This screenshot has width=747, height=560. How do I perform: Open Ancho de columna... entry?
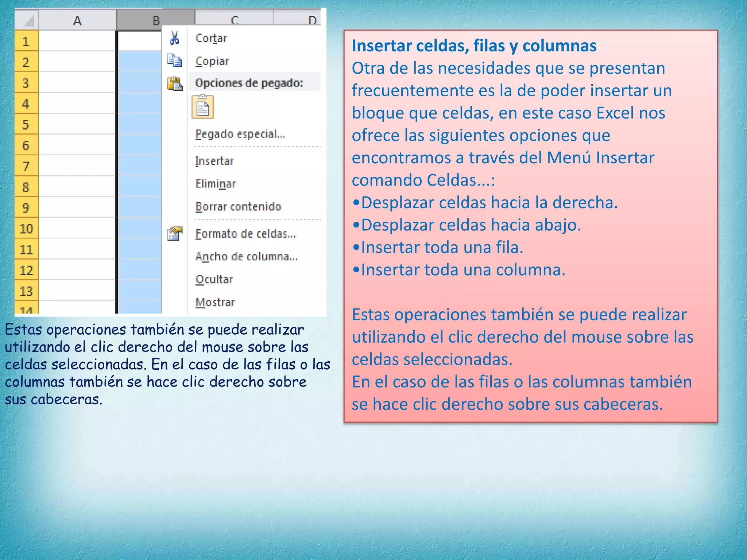(247, 257)
